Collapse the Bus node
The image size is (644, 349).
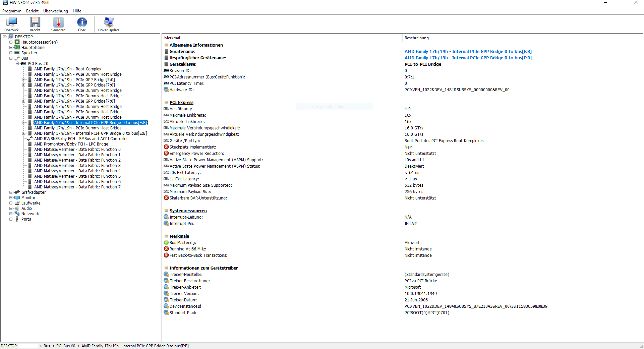click(x=11, y=58)
